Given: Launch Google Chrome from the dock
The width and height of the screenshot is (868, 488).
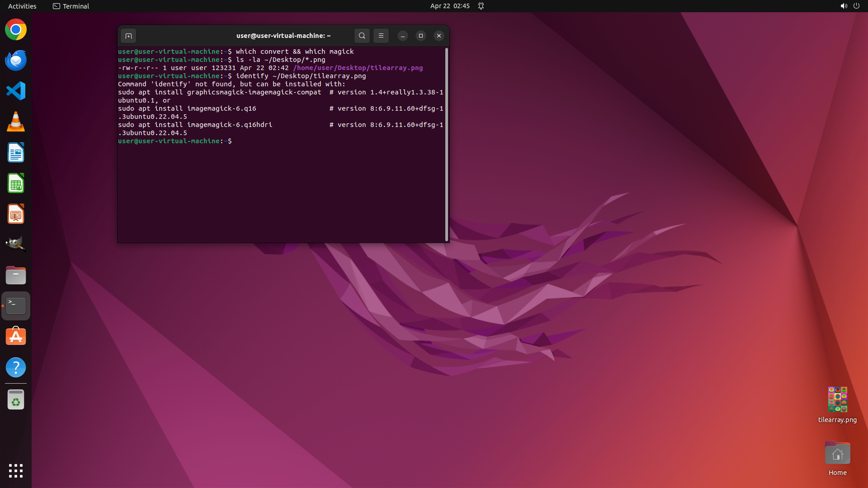Looking at the screenshot, I should (x=16, y=30).
